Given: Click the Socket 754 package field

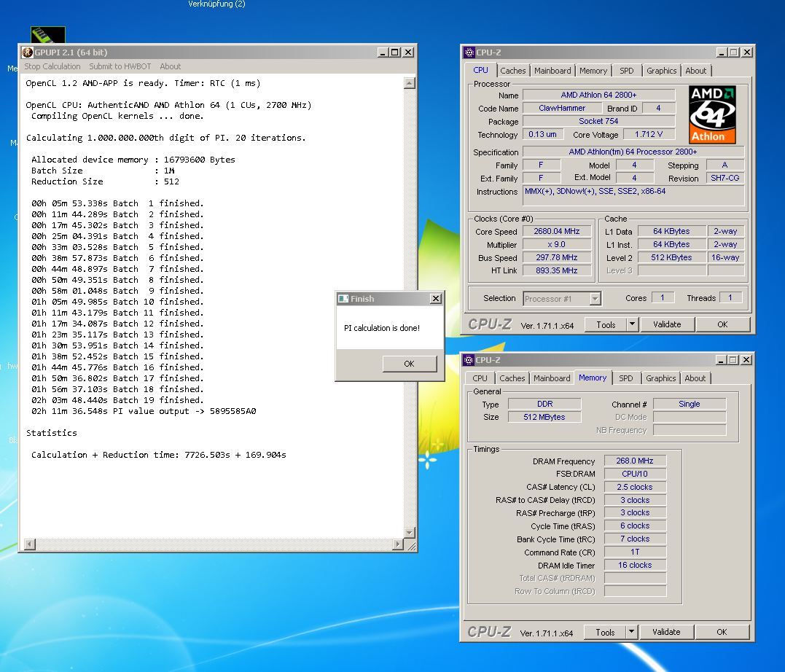Looking at the screenshot, I should (598, 121).
